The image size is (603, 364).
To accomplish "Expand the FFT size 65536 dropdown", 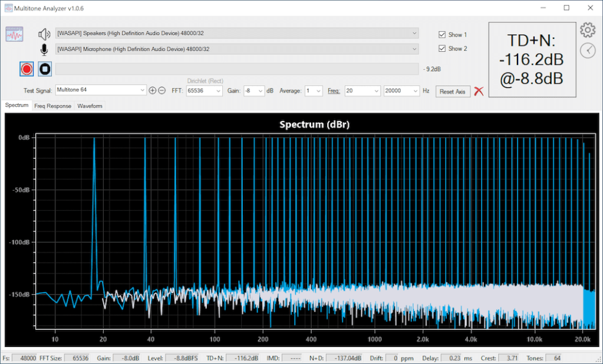I will [x=204, y=91].
